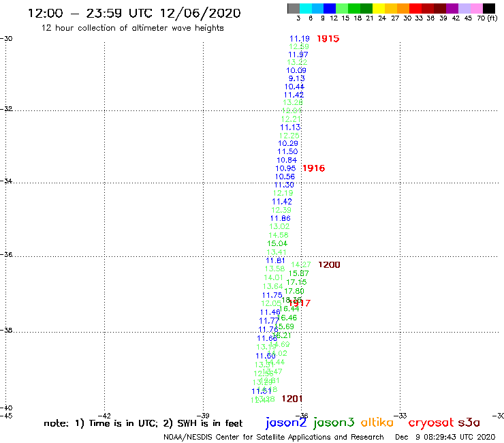The width and height of the screenshot is (504, 443).
Task: Click the wave height value 13.02
Action: coord(280,226)
